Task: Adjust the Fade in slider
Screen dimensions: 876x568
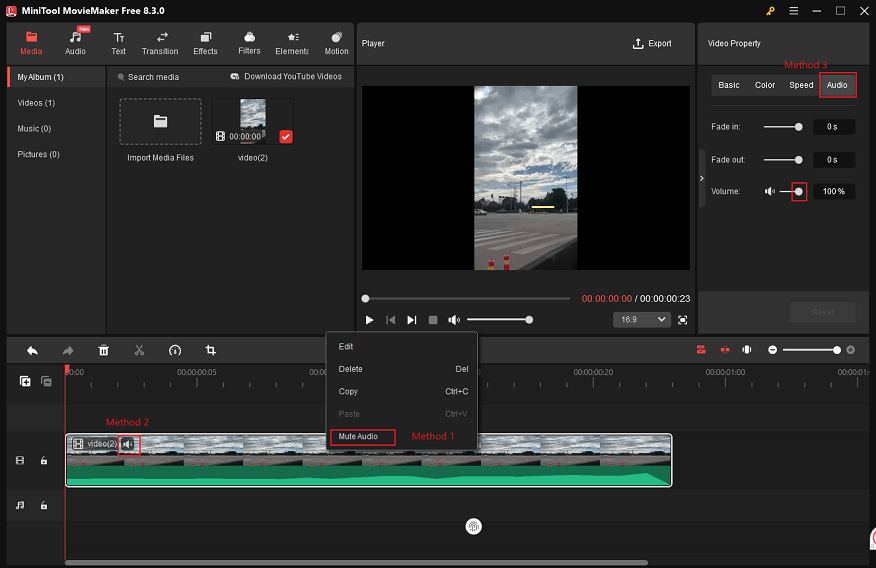Action: pos(783,127)
